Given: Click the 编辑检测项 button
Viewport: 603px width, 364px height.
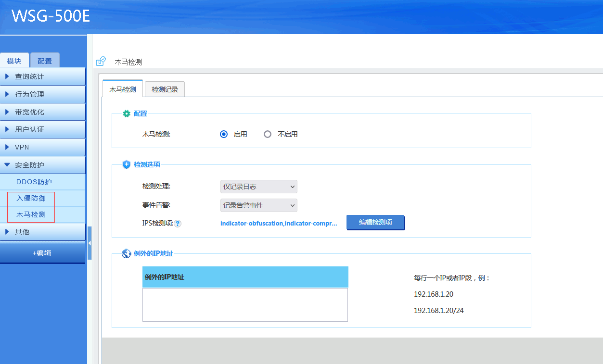Looking at the screenshot, I should [x=375, y=223].
